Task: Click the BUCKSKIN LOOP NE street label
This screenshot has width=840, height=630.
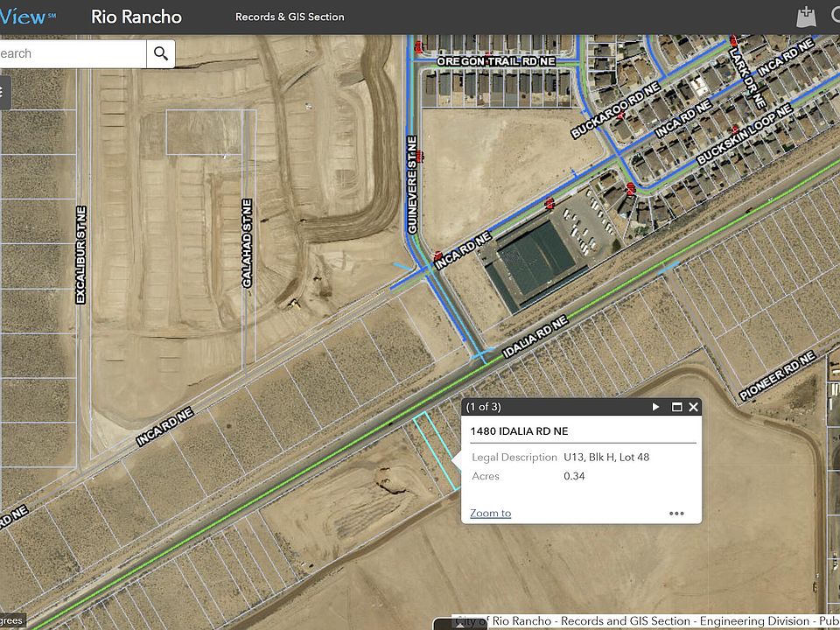Action: (x=744, y=134)
